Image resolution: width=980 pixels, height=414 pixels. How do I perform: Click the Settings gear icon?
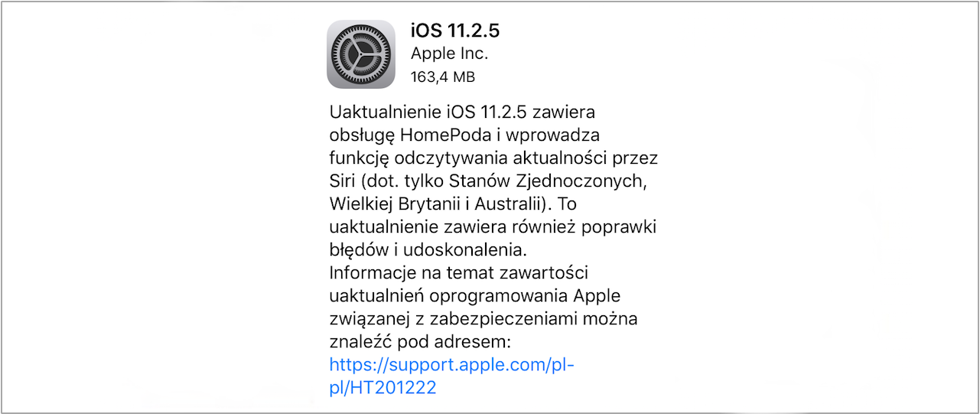[x=361, y=54]
